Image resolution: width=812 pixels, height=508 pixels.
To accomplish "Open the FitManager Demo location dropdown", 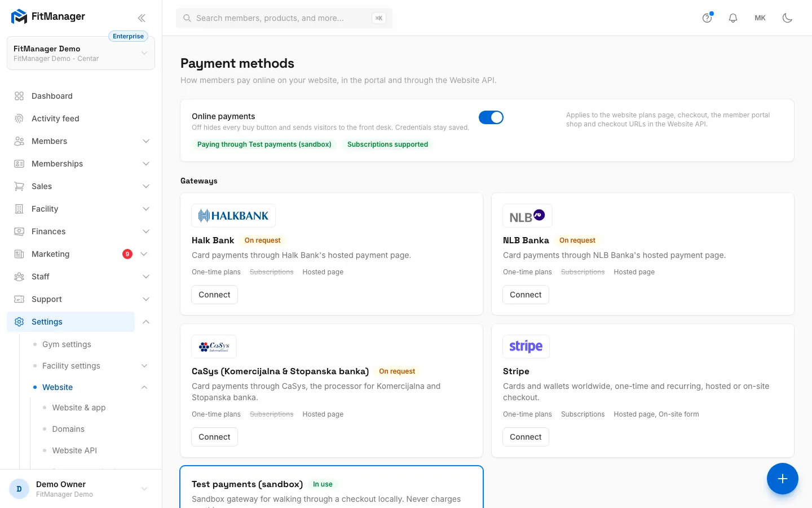I will (81, 53).
